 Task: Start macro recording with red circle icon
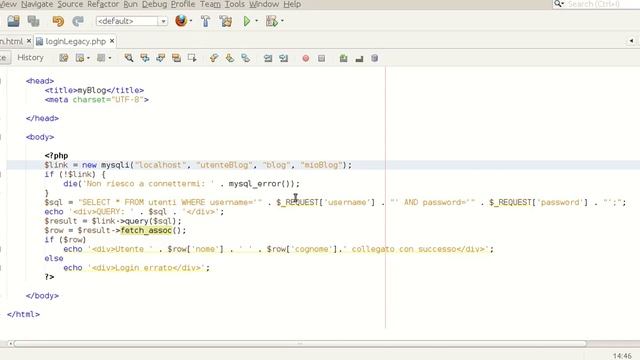tap(305, 58)
